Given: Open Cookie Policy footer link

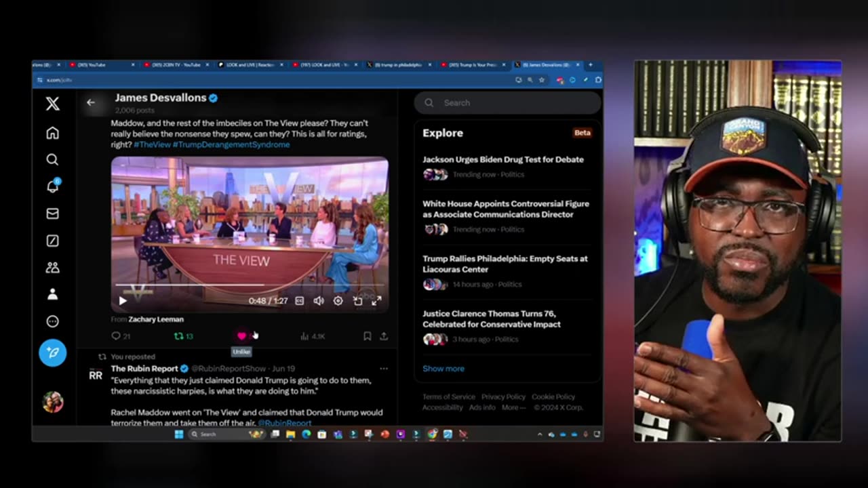Looking at the screenshot, I should (x=553, y=397).
